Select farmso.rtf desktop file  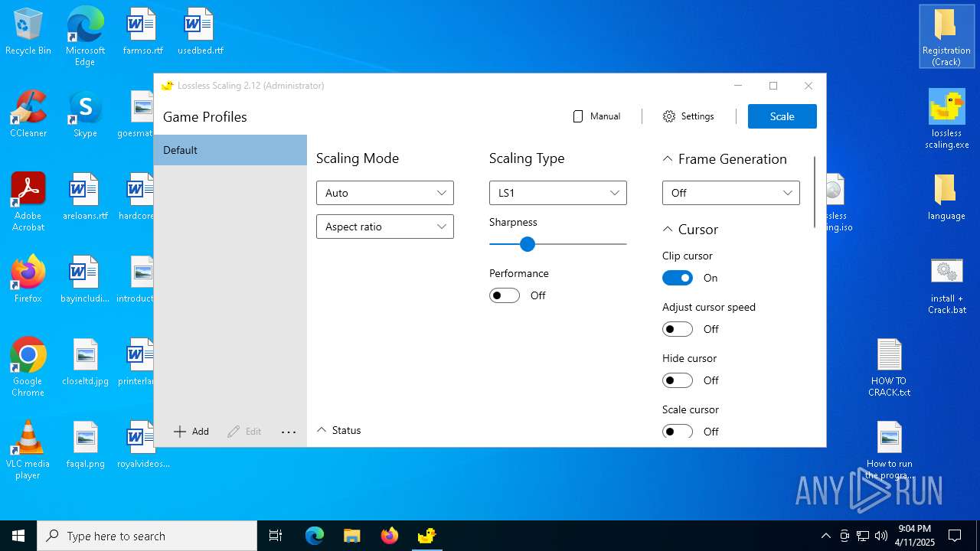142,32
